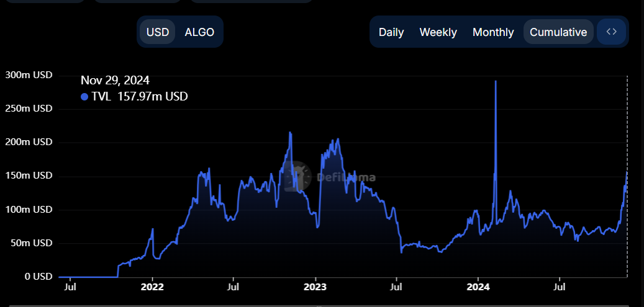Viewport: 644px width, 307px height.
Task: Click the 100m USD axis label
Action: [x=29, y=210]
